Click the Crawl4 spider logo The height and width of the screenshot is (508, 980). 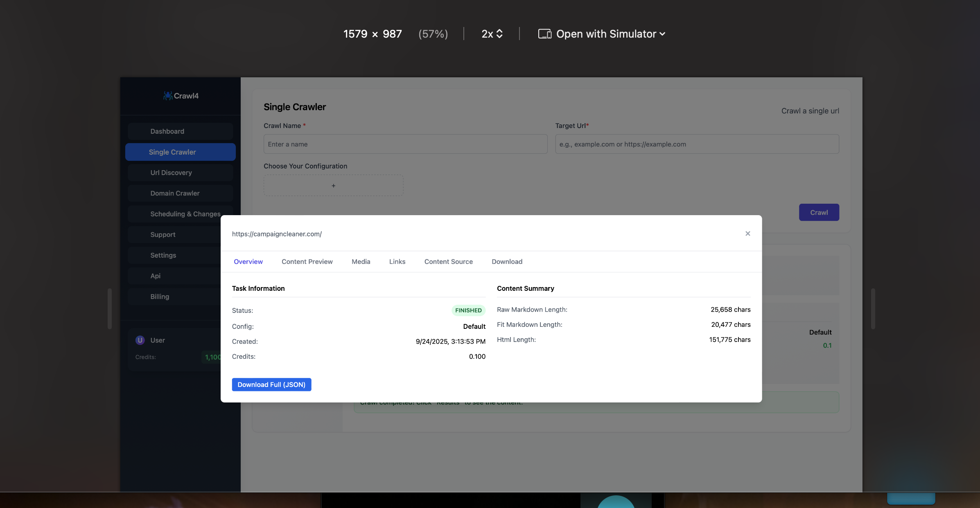click(x=168, y=96)
